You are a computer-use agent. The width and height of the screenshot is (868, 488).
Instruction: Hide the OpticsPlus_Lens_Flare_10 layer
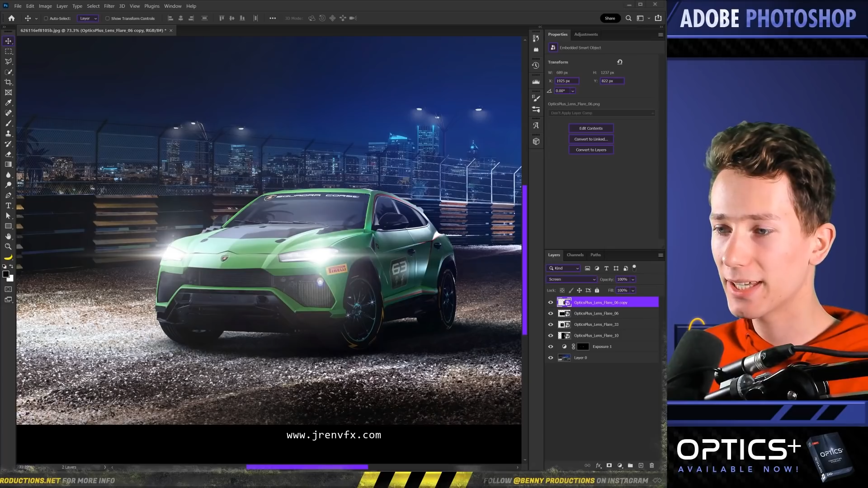551,336
